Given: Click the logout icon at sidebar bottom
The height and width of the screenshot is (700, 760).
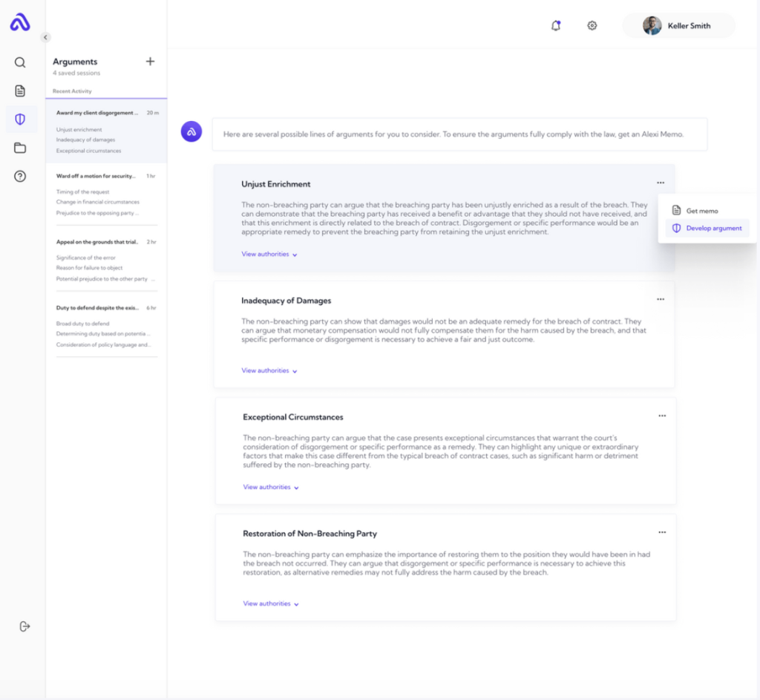Looking at the screenshot, I should pyautogui.click(x=24, y=627).
